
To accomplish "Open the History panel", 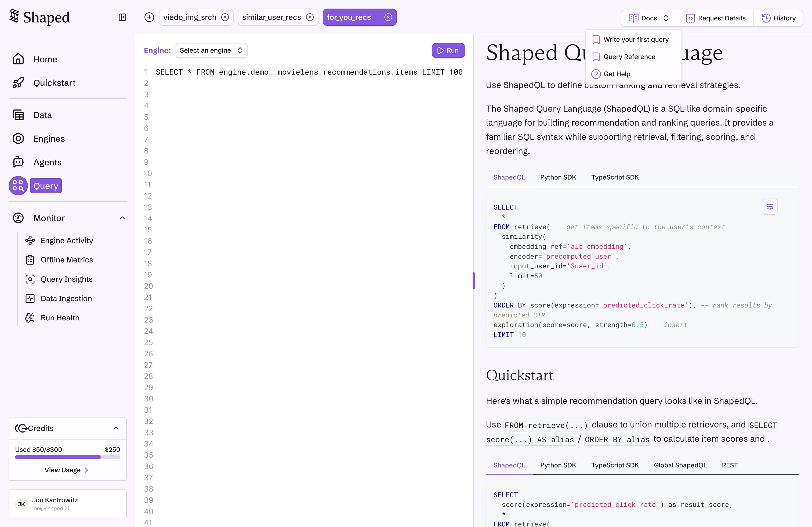I will tap(778, 18).
